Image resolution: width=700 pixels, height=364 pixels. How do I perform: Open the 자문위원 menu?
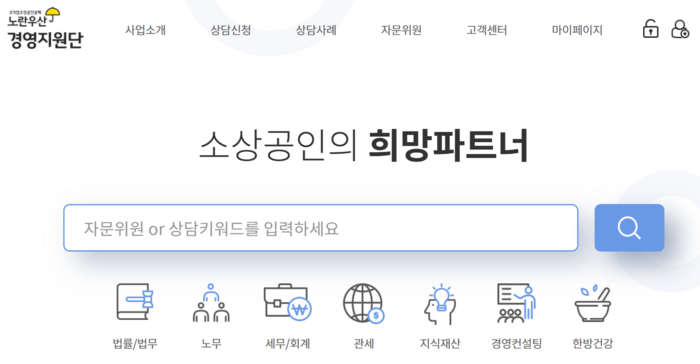tap(401, 30)
